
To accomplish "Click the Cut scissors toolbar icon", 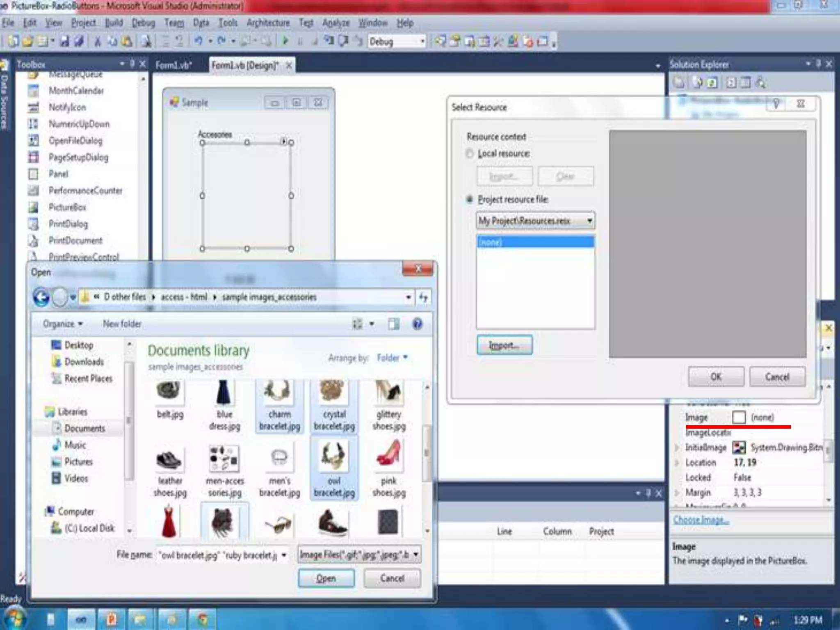I will tap(98, 41).
